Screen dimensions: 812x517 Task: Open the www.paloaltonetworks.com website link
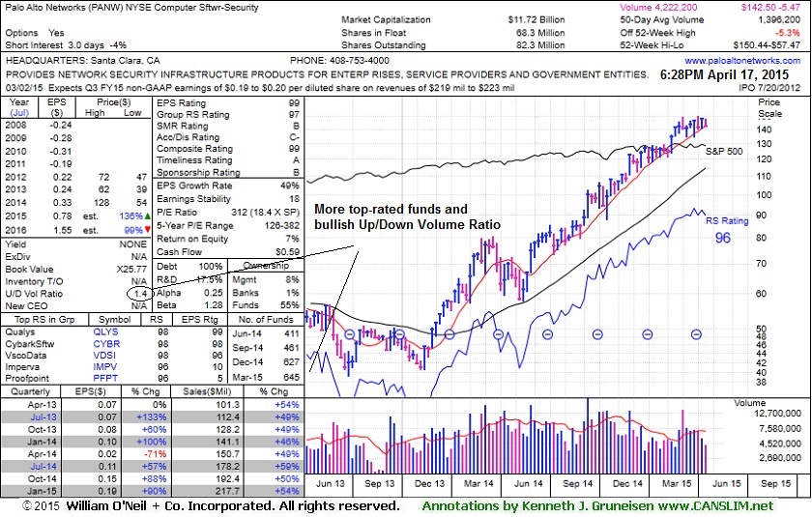coord(742,61)
